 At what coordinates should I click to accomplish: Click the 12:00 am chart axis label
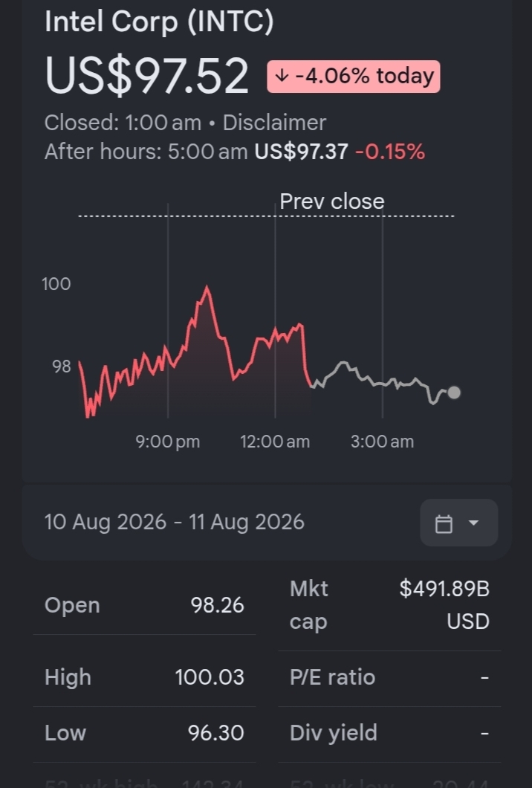275,442
